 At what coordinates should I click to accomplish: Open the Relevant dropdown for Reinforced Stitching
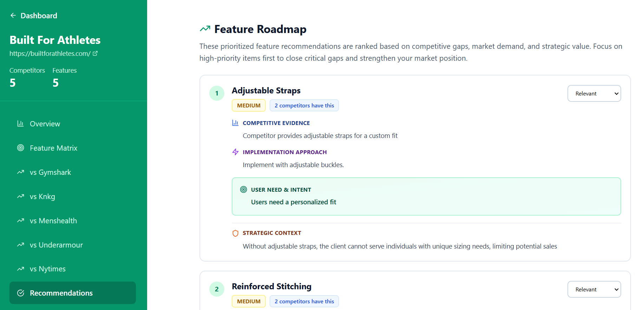click(594, 289)
